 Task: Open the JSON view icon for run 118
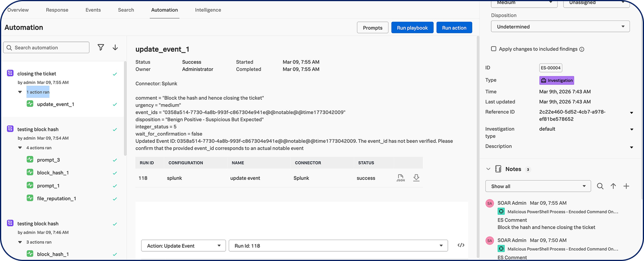tap(400, 178)
